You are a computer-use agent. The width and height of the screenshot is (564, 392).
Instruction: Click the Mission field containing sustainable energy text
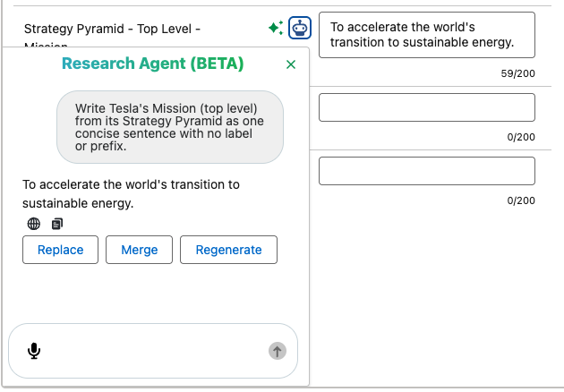tap(427, 35)
